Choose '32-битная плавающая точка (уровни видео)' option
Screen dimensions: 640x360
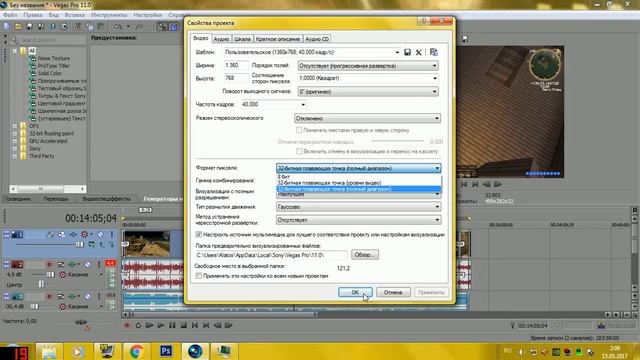click(x=359, y=183)
